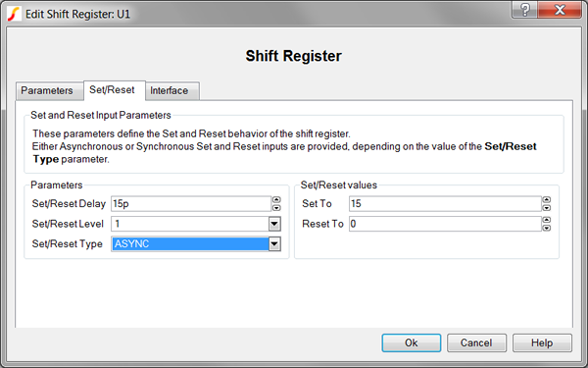
Task: Increment the Set To value
Action: click(x=547, y=200)
